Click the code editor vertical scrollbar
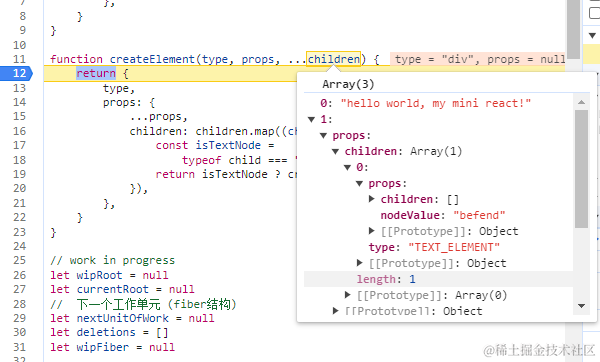Image resolution: width=600 pixels, height=362 pixels. [x=573, y=29]
